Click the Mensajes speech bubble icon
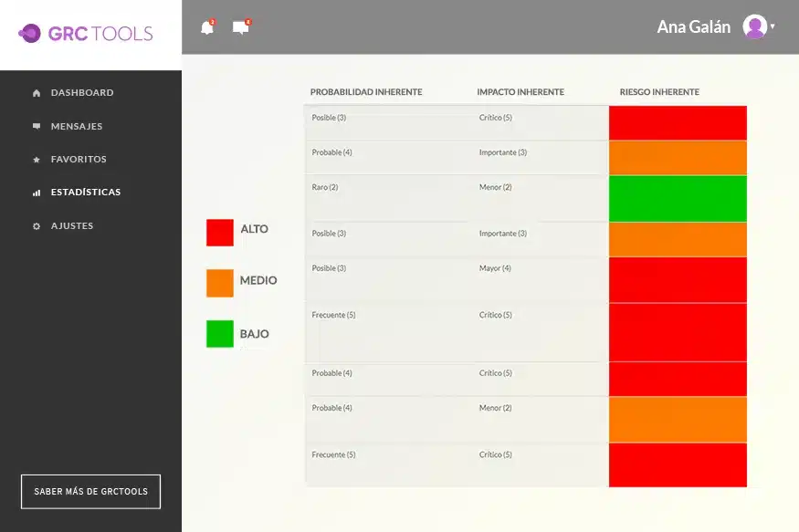 point(36,126)
